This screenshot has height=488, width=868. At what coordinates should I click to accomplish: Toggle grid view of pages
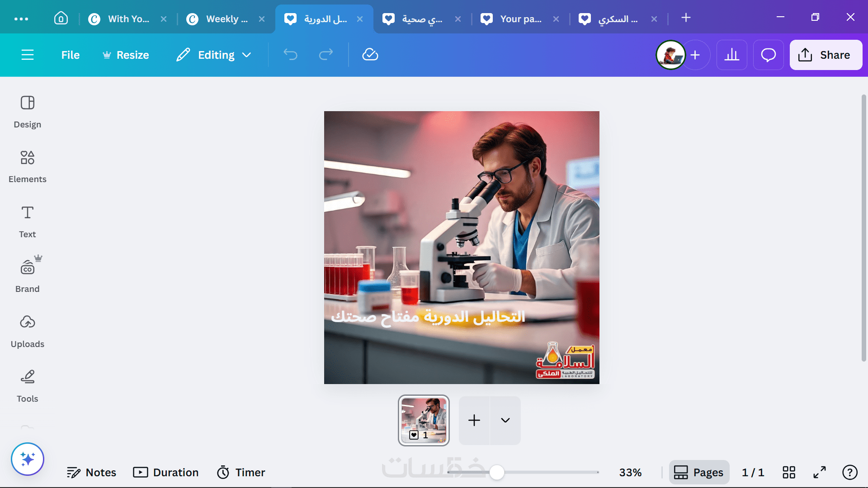coord(789,472)
